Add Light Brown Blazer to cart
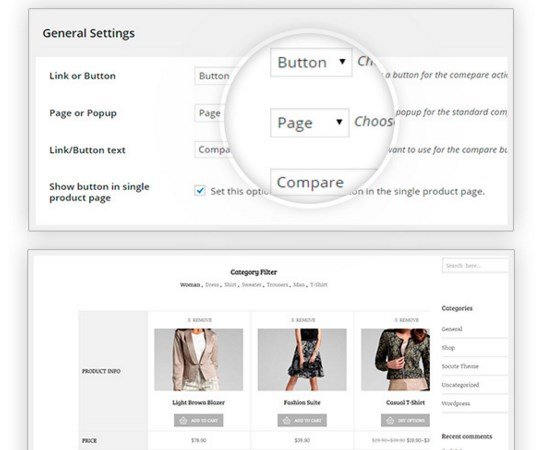Viewport: 540px width, 450px height. tap(199, 420)
